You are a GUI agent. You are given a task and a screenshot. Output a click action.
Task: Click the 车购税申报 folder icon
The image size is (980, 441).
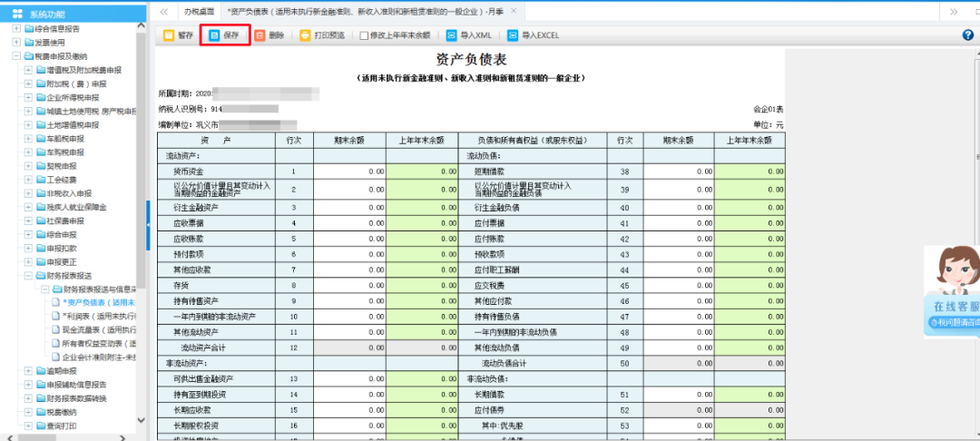pos(41,152)
